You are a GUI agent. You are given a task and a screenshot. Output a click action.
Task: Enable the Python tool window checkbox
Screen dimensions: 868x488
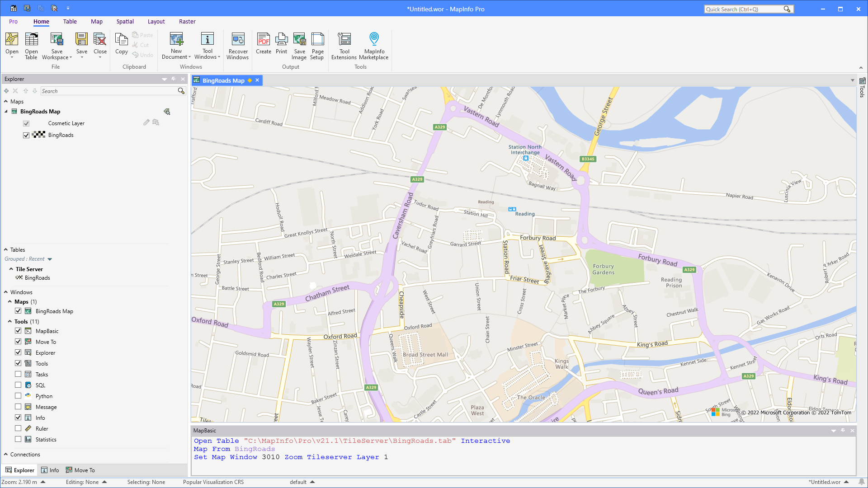pos(18,396)
